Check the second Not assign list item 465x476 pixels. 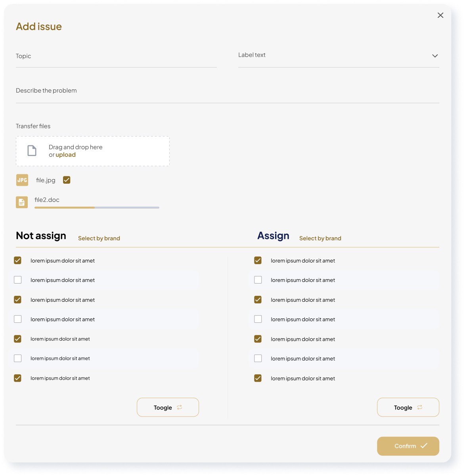coord(17,280)
